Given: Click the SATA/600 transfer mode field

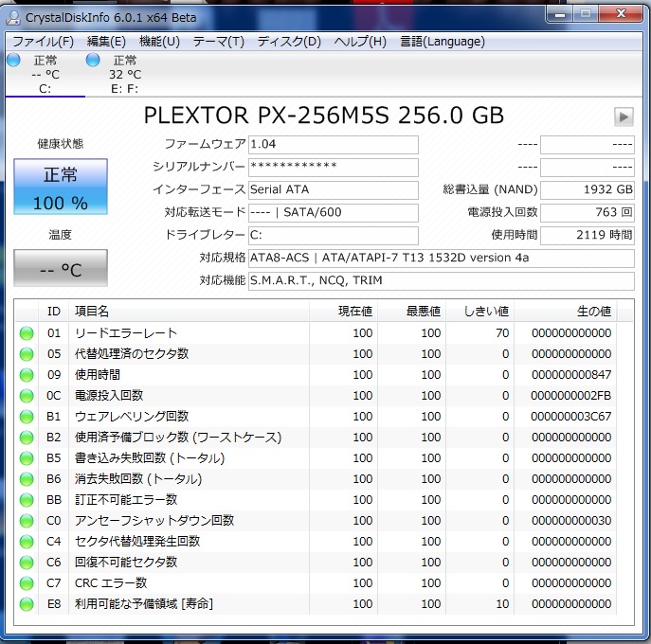Looking at the screenshot, I should (x=334, y=212).
